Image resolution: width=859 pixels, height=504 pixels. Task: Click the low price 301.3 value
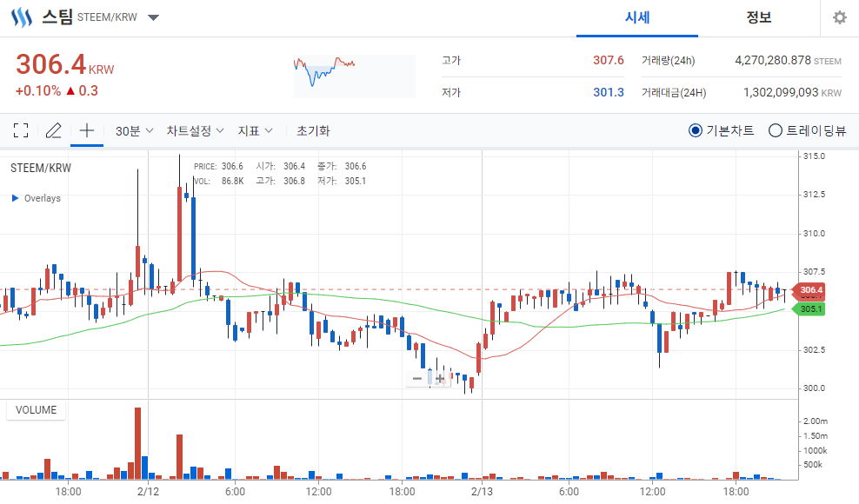click(x=608, y=92)
